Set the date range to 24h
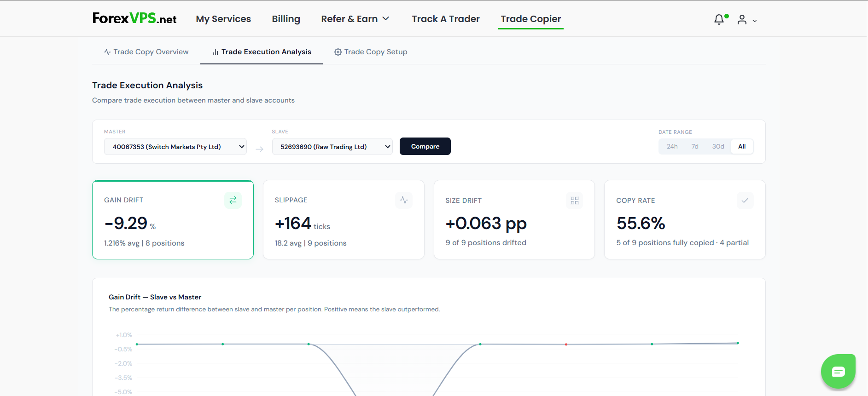 672,146
